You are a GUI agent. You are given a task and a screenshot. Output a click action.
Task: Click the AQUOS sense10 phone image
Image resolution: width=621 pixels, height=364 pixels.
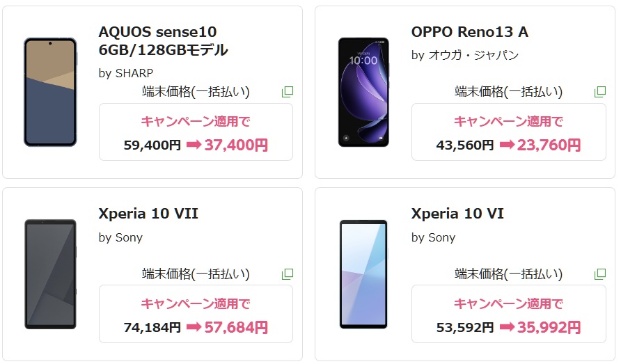coord(50,93)
